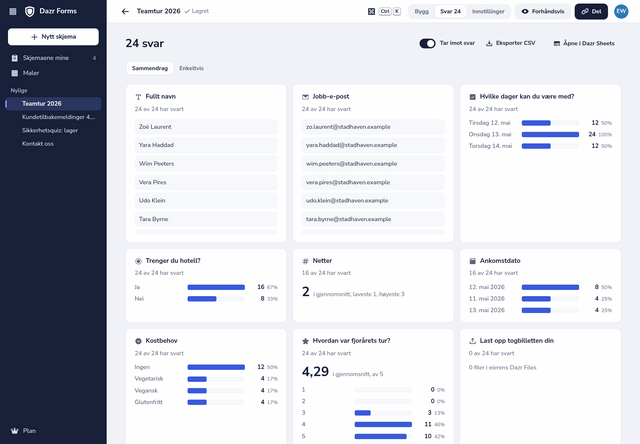
Task: Click the 4,29 average rating value
Action: (315, 372)
